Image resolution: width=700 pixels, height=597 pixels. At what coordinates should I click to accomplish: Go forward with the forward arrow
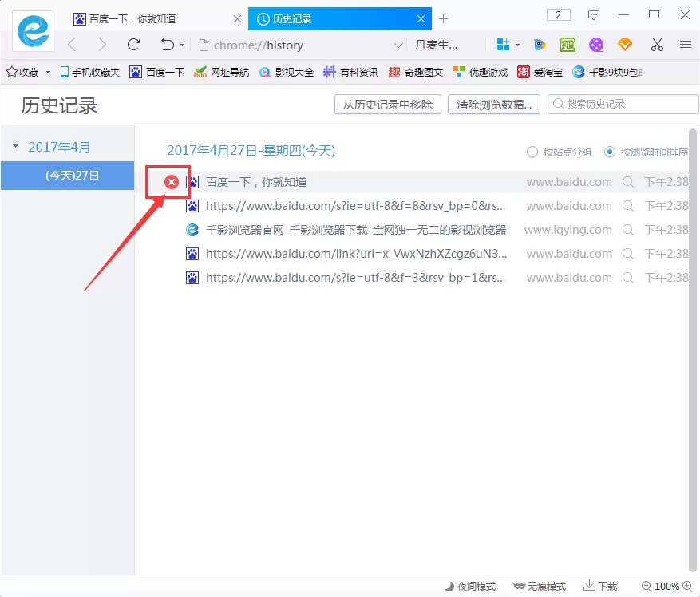[102, 45]
